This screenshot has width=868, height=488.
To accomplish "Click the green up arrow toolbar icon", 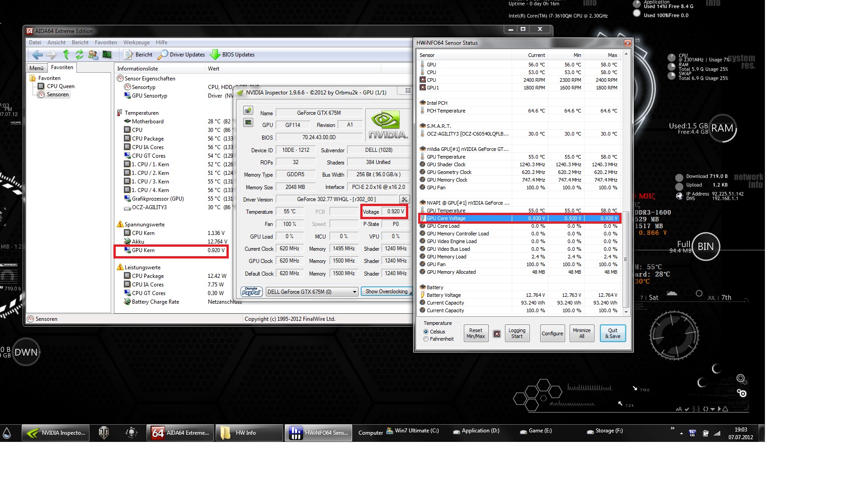I will (66, 55).
